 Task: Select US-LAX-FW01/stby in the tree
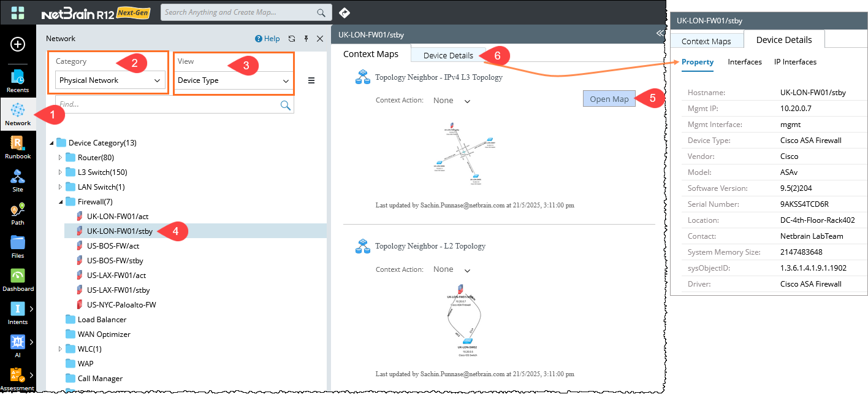(118, 290)
